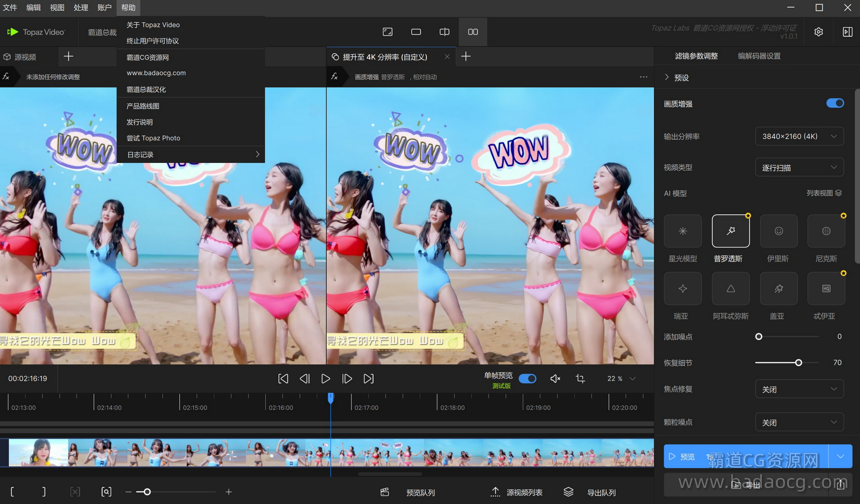Image resolution: width=860 pixels, height=504 pixels.
Task: Select the 普罗透斯 AI model tile
Action: [x=731, y=231]
